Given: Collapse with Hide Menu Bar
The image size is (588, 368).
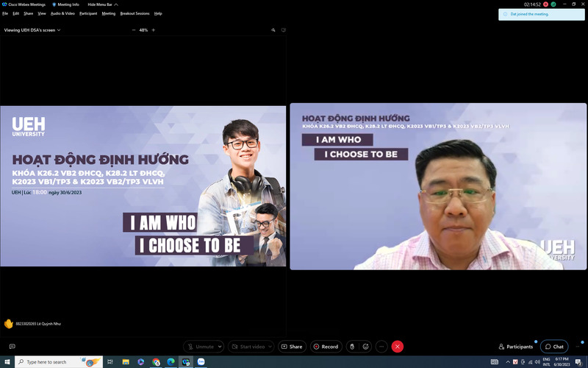Looking at the screenshot, I should click(103, 4).
